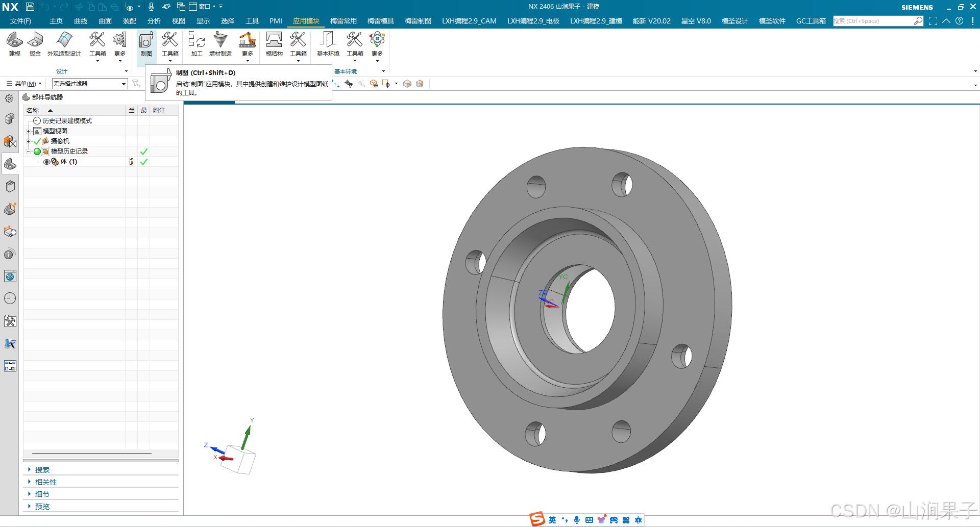Launch 增材制造 additive manufacturing
This screenshot has height=527, width=980.
coord(220,44)
